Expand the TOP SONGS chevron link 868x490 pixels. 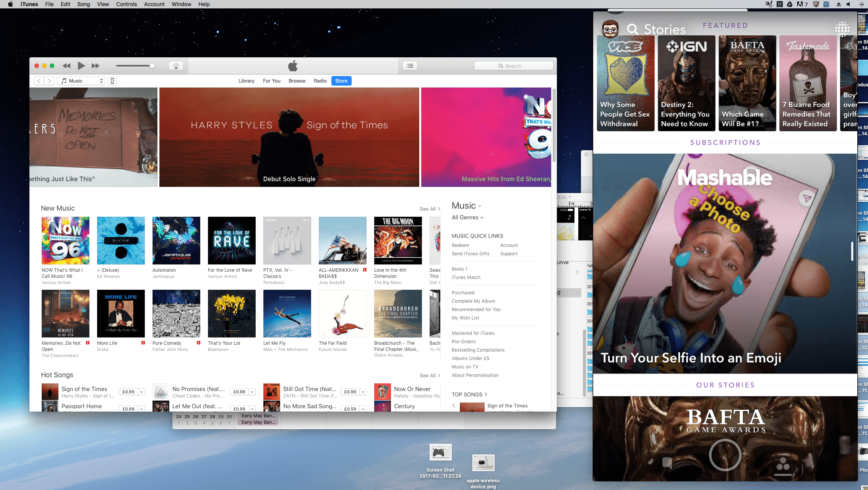coord(469,394)
